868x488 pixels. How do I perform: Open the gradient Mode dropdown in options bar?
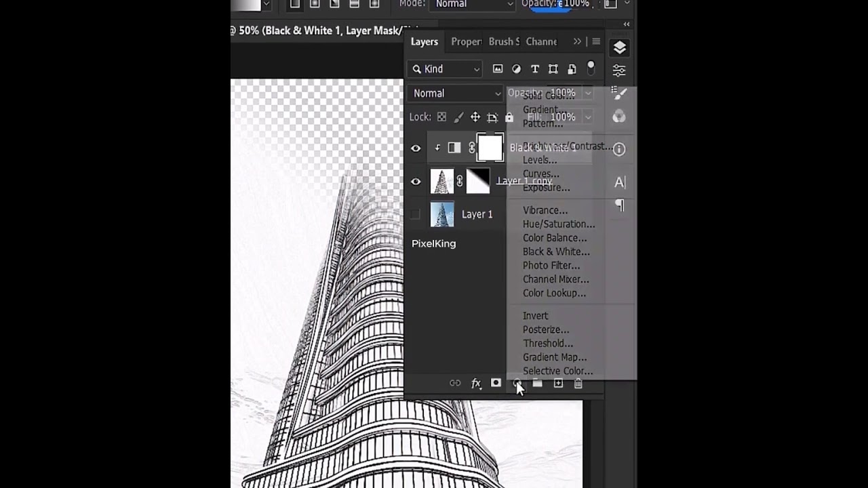click(x=474, y=5)
